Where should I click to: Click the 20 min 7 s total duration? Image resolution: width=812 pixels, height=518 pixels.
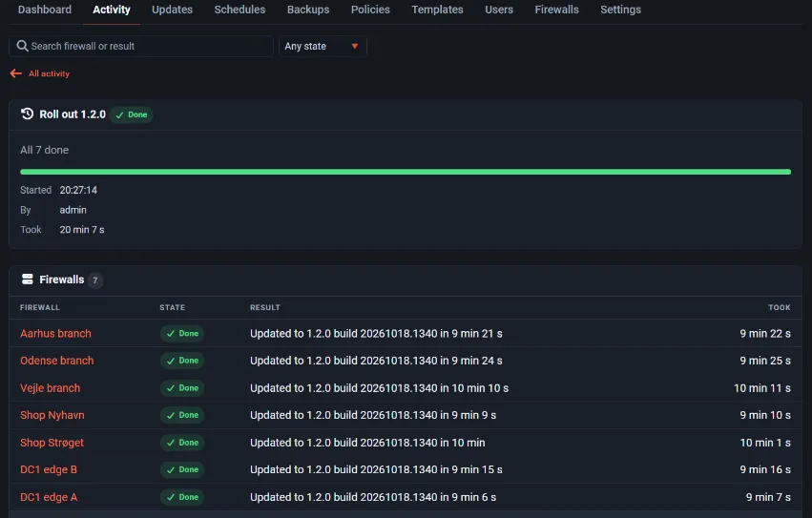(82, 230)
